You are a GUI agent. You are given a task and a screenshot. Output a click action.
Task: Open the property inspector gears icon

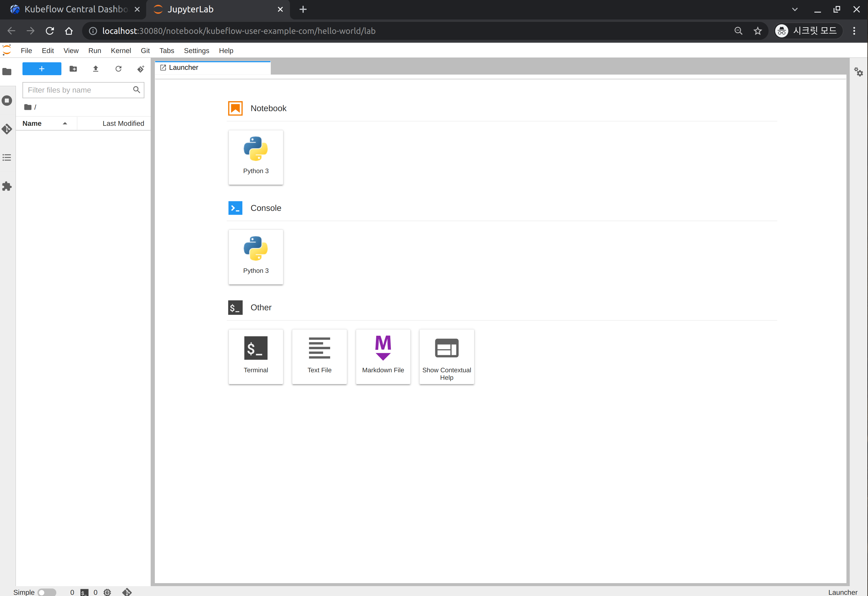coord(859,72)
